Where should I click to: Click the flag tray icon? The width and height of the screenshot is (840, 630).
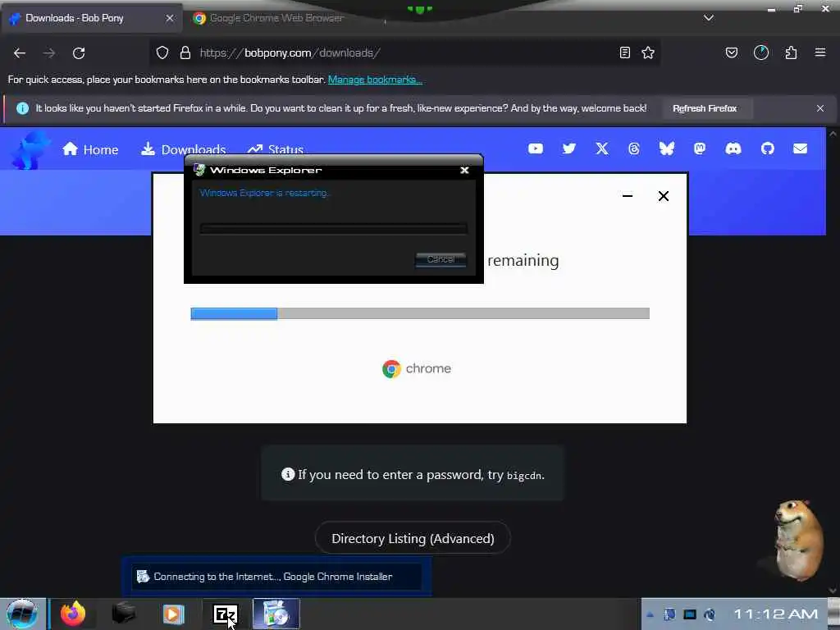pyautogui.click(x=669, y=614)
